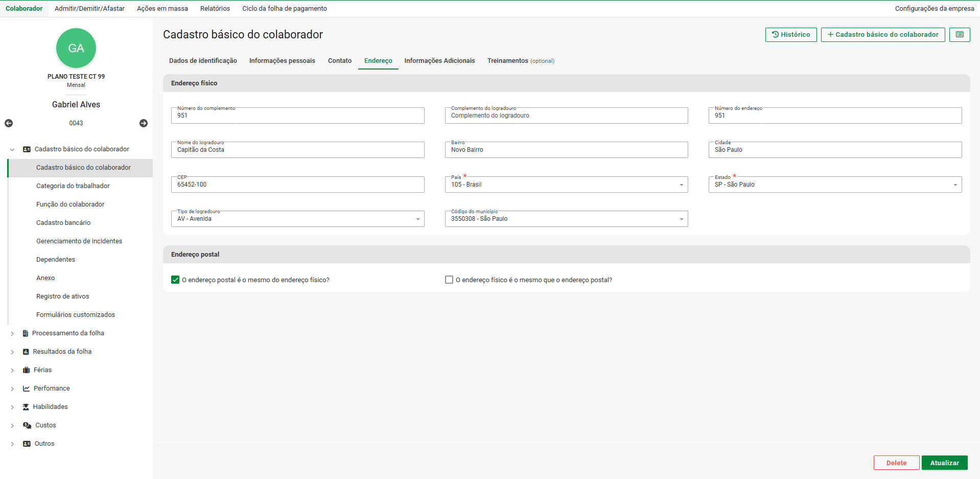Click the Atualizar button
Image resolution: width=980 pixels, height=479 pixels.
pos(944,463)
